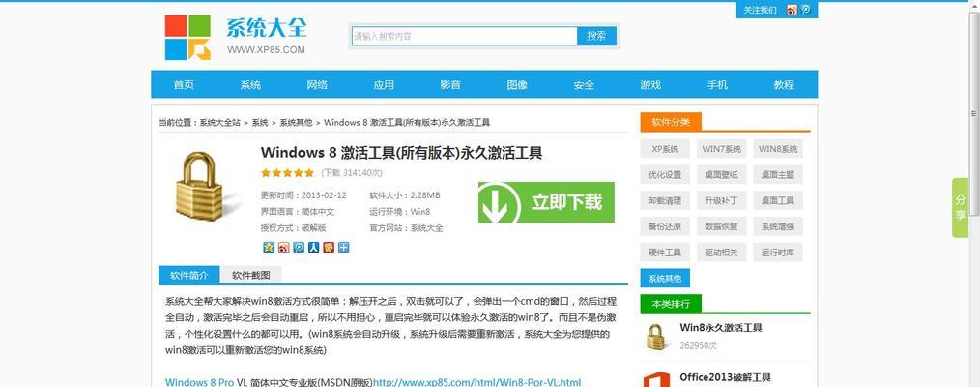Open 桌面壁纸 category
This screenshot has height=387, width=980.
(721, 175)
